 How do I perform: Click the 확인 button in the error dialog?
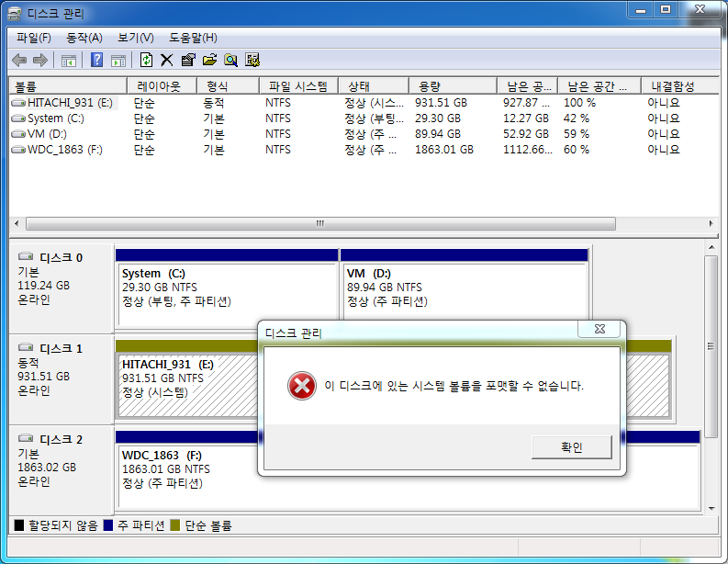[571, 447]
